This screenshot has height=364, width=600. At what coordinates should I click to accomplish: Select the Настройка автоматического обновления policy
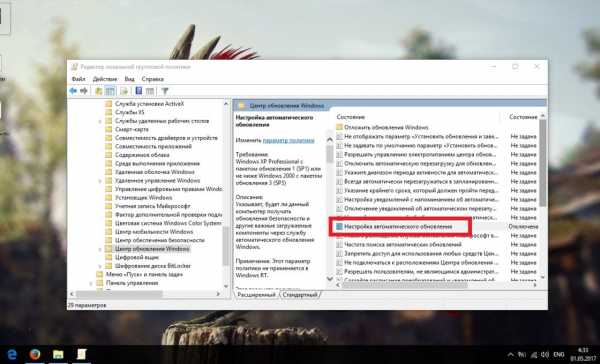[x=398, y=227]
